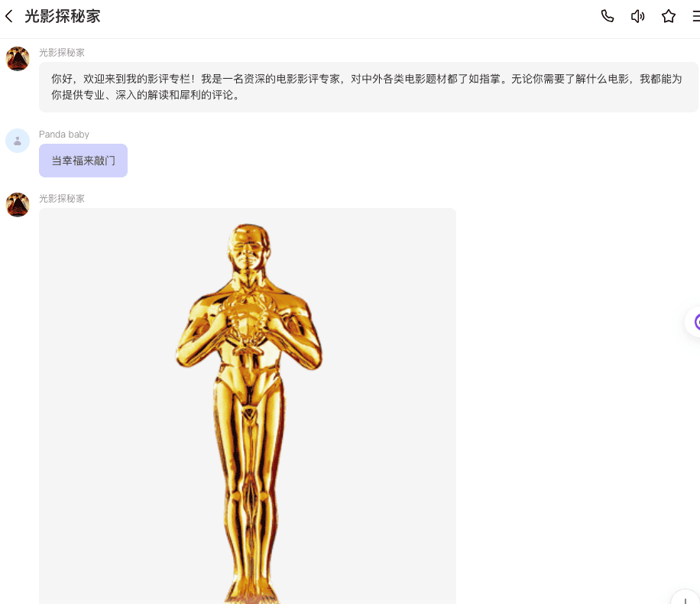The image size is (700, 604).
Task: Click the 光影探秘家 chat title
Action: (x=63, y=16)
